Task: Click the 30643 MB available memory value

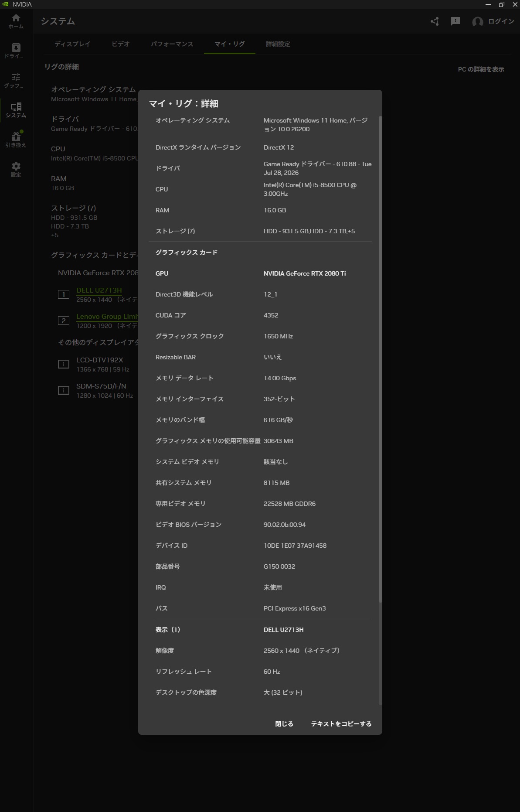Action: [x=279, y=441]
